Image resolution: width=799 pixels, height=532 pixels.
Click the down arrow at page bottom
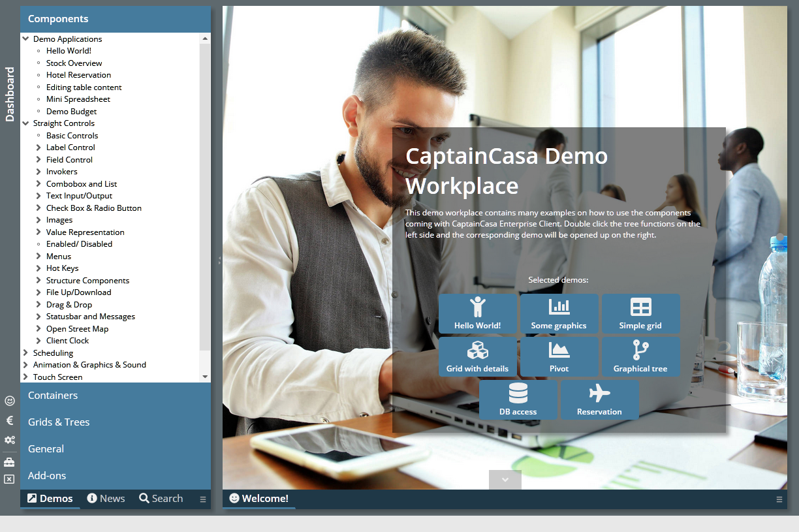pyautogui.click(x=505, y=478)
